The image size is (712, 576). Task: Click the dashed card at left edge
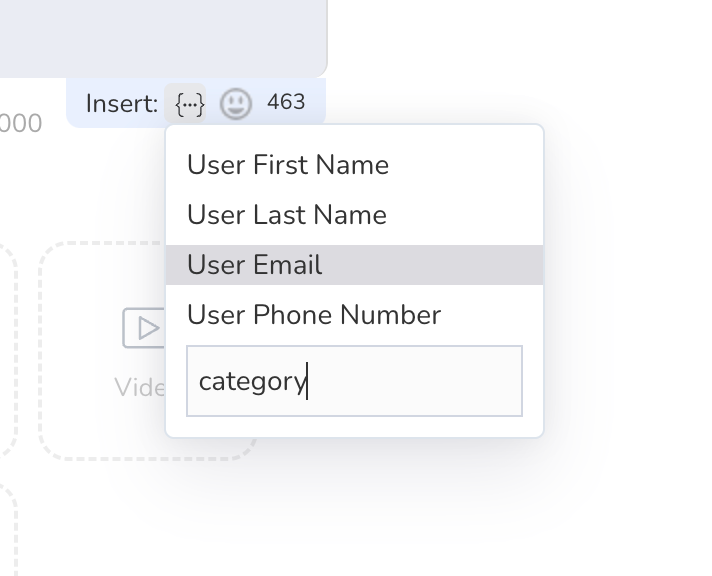pyautogui.click(x=8, y=350)
